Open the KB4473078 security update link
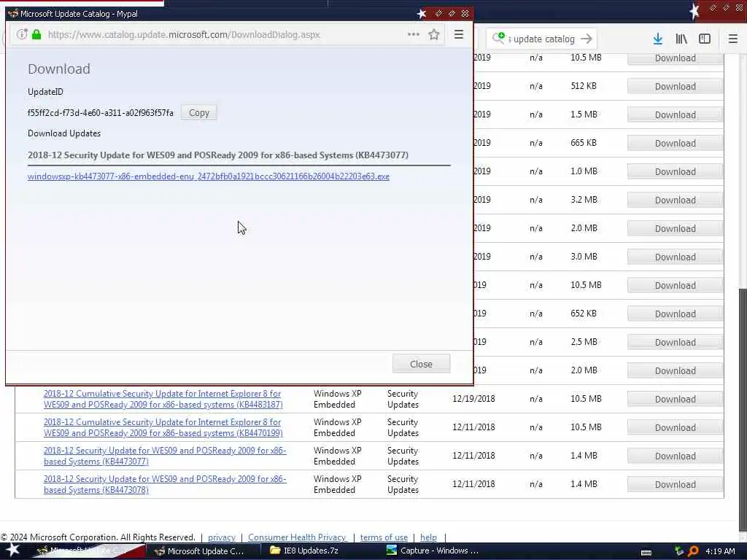747x560 pixels. coord(165,484)
